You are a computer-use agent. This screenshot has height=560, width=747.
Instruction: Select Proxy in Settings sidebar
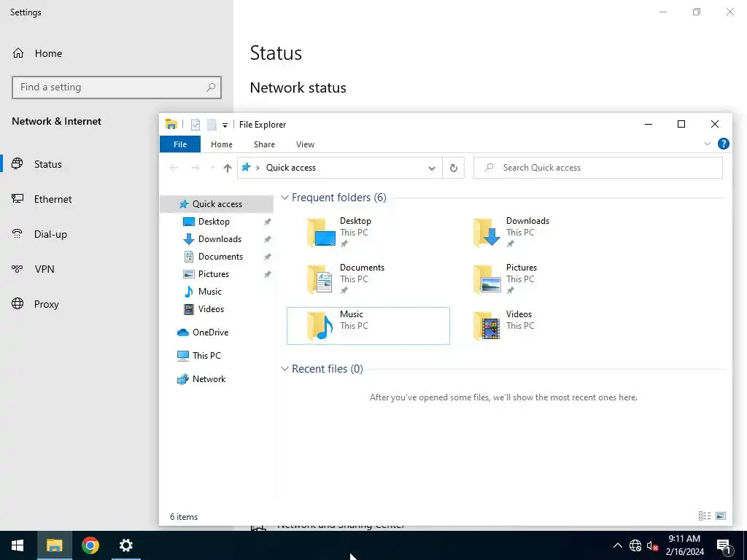[35, 304]
